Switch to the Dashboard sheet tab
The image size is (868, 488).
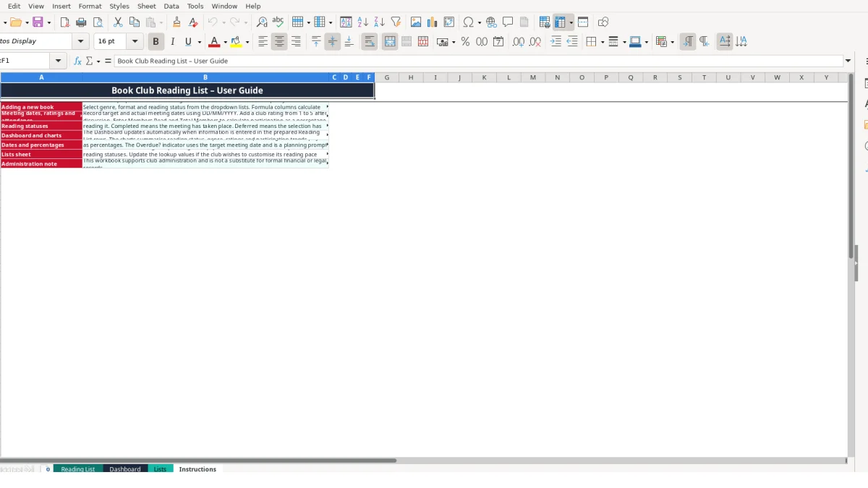pyautogui.click(x=125, y=469)
